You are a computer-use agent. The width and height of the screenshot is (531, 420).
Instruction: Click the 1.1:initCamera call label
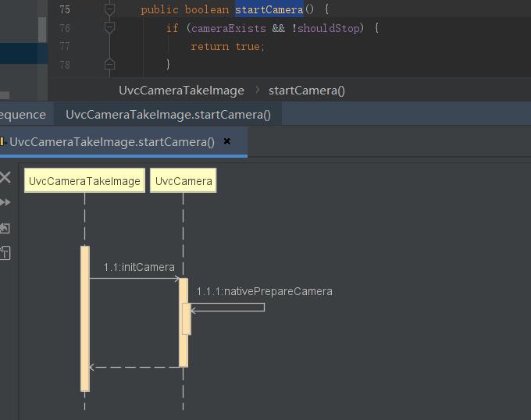tap(139, 267)
